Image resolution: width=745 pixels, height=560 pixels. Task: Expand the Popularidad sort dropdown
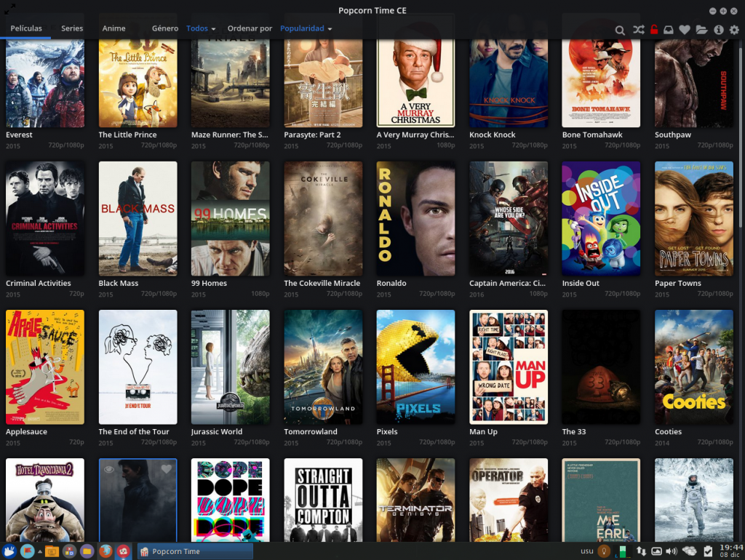click(306, 28)
